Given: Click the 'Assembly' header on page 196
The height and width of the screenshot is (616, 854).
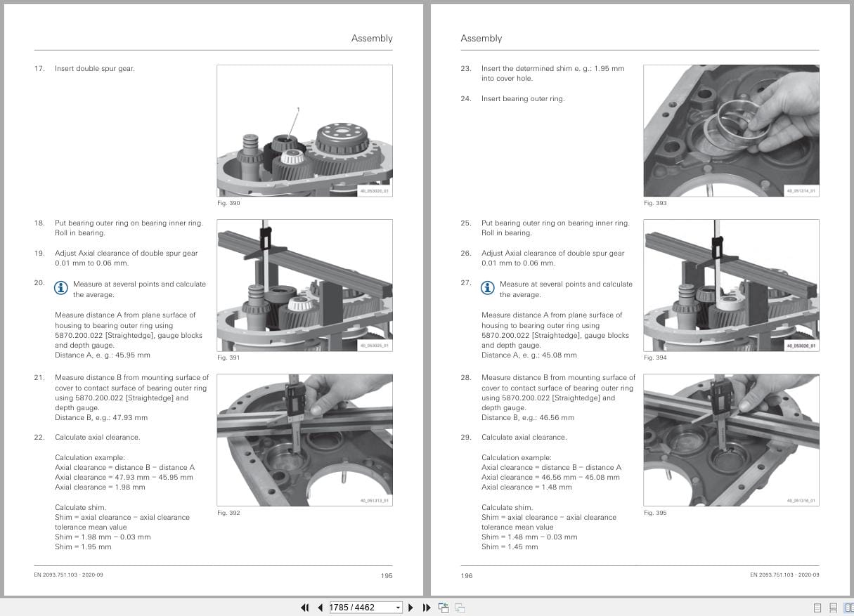Looking at the screenshot, I should click(481, 39).
